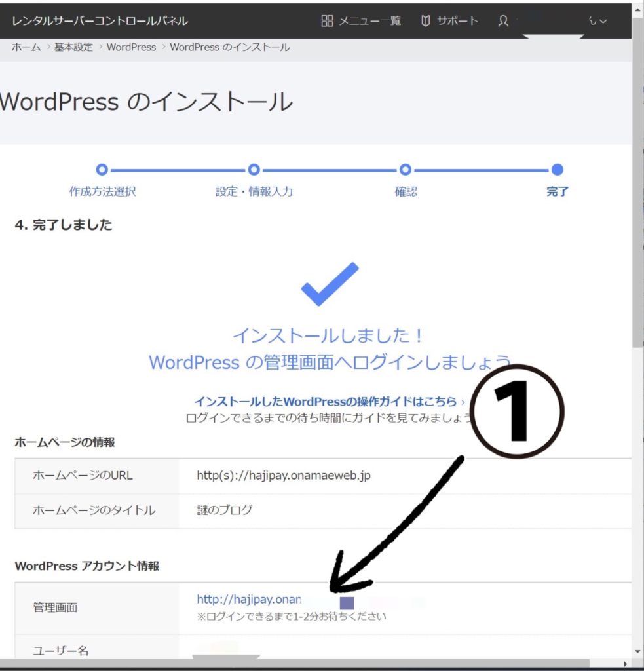Click the ホームページのURL value text

tap(283, 475)
